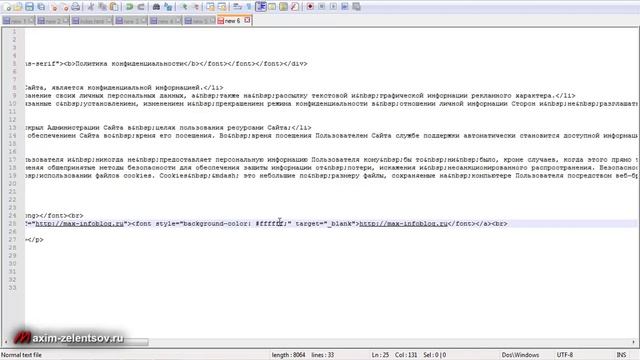This screenshot has height=360, width=640.
Task: Click 'Col : 131' in the status bar
Action: pyautogui.click(x=406, y=355)
